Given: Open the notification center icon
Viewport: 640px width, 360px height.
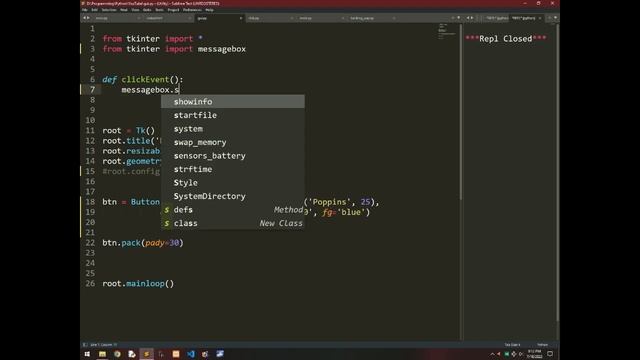Looking at the screenshot, I should (x=550, y=354).
